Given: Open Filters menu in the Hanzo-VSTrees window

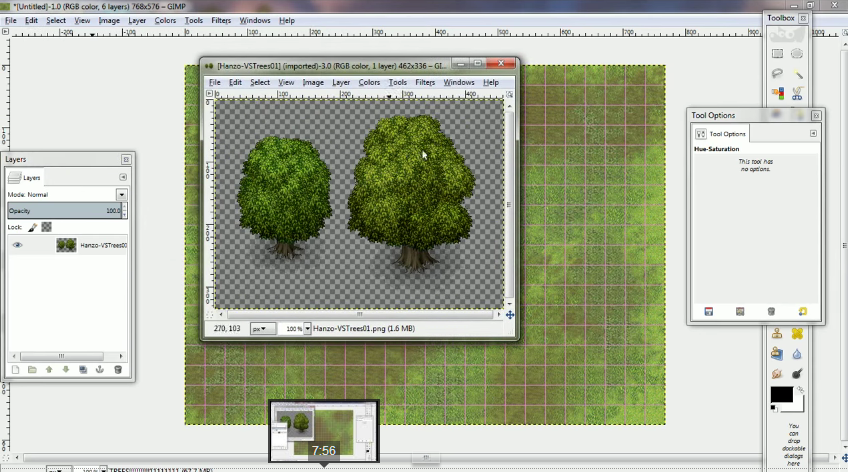Looking at the screenshot, I should (x=425, y=82).
